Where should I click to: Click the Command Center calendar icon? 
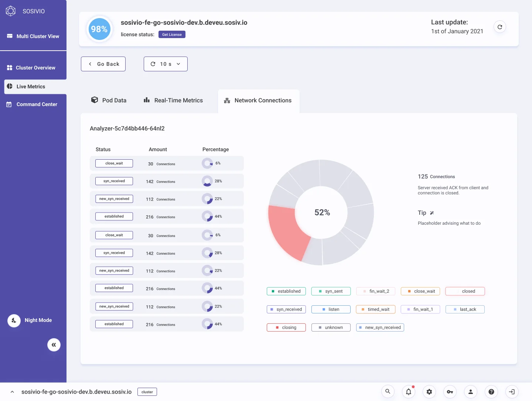point(9,105)
